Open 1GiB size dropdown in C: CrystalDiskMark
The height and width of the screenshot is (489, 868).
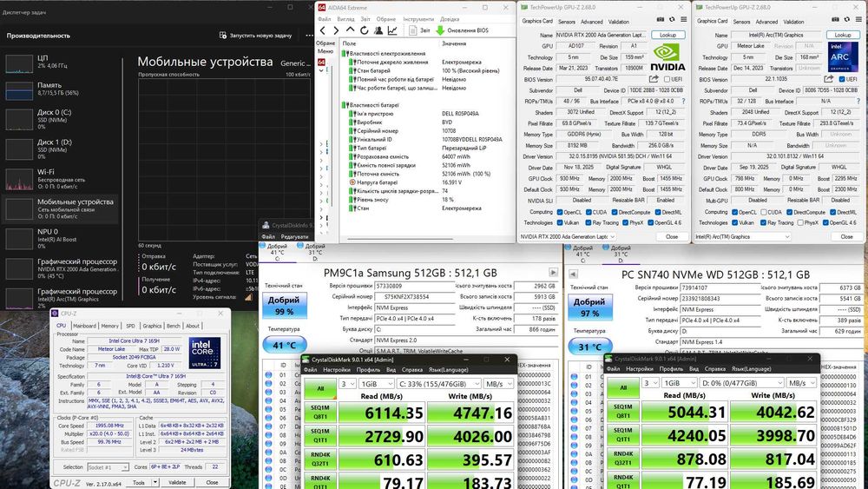pyautogui.click(x=377, y=384)
